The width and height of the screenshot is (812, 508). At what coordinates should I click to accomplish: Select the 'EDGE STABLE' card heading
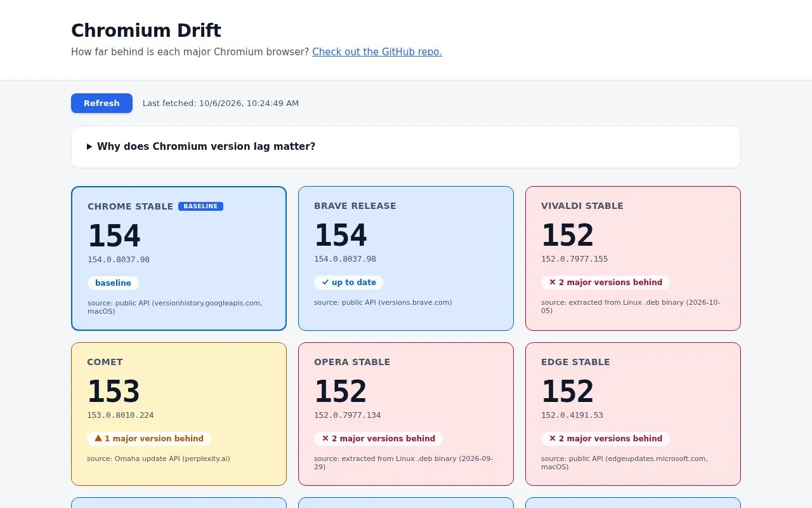(x=575, y=362)
